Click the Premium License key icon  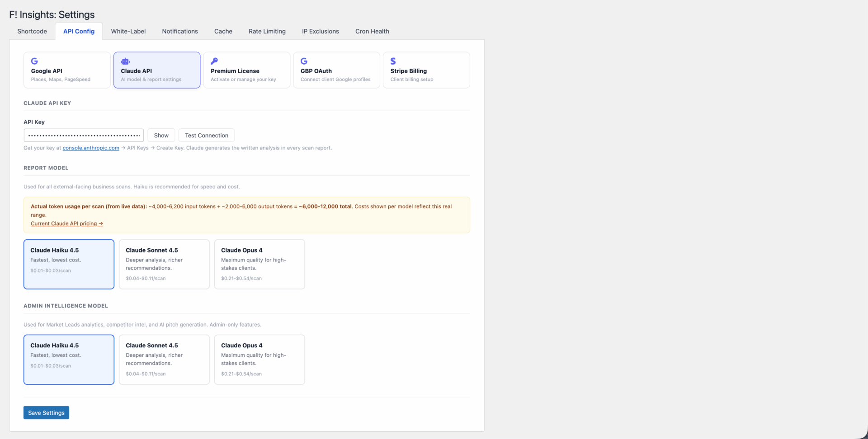pyautogui.click(x=214, y=61)
